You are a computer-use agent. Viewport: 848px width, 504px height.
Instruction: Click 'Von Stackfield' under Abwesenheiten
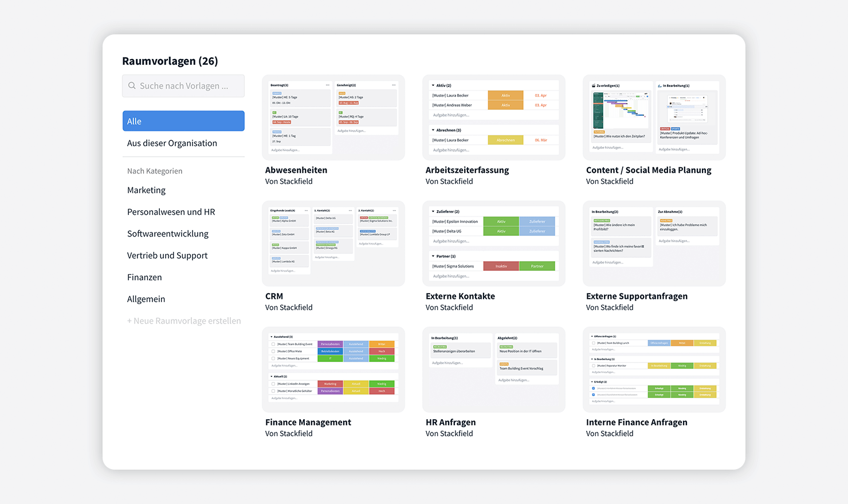tap(289, 182)
